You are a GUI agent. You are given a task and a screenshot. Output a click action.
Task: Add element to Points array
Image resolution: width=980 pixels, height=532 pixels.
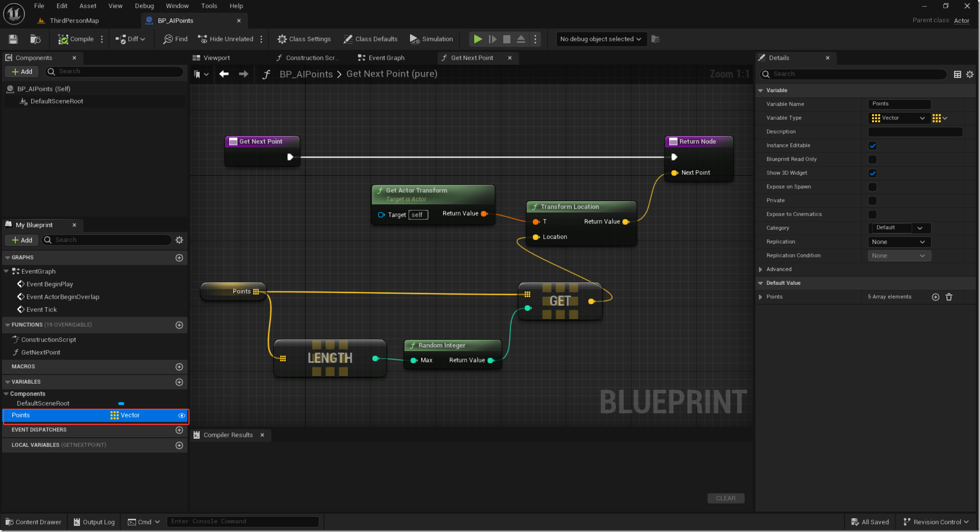(936, 297)
